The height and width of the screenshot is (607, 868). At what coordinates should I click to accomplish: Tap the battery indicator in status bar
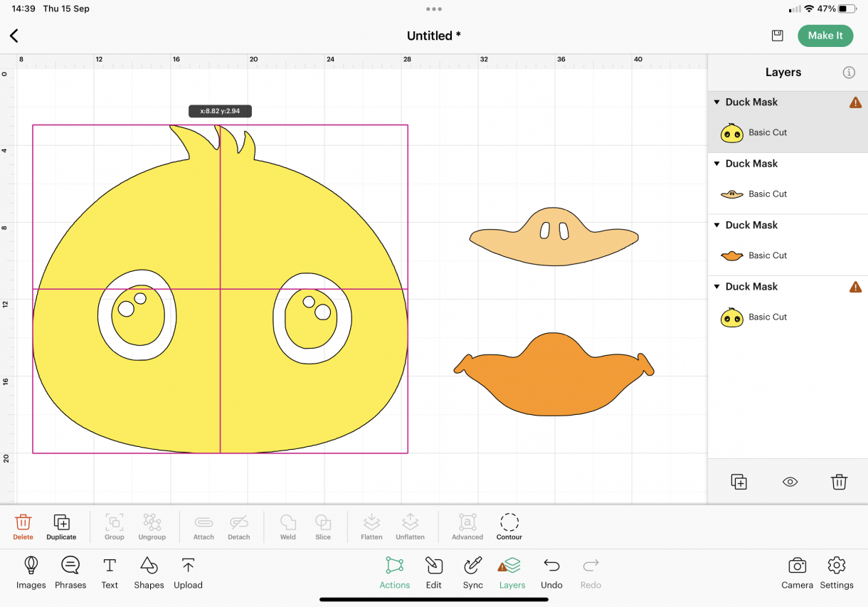tap(847, 9)
